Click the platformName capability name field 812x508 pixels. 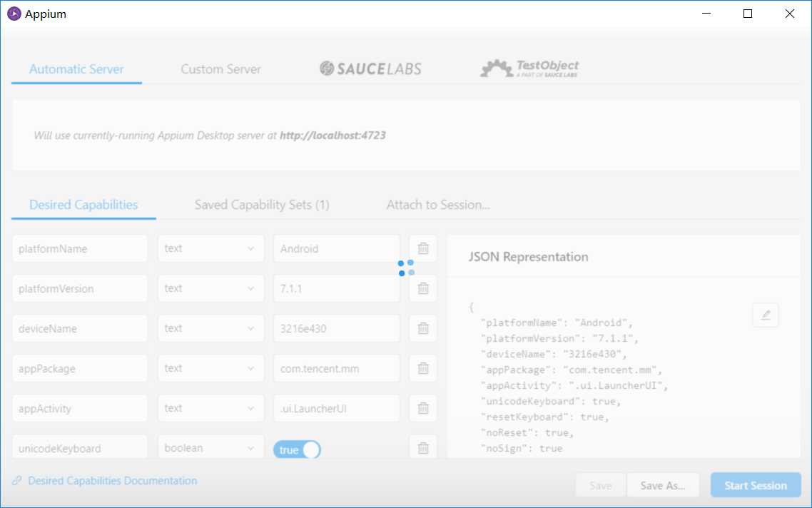[80, 248]
